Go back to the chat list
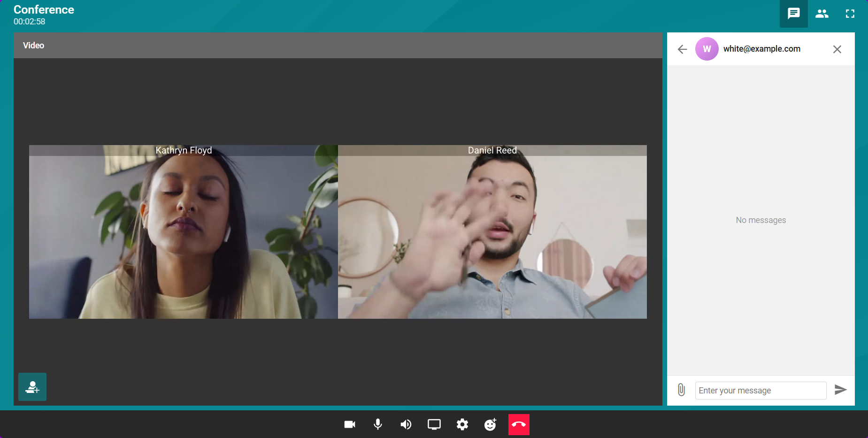This screenshot has width=868, height=438. click(683, 49)
